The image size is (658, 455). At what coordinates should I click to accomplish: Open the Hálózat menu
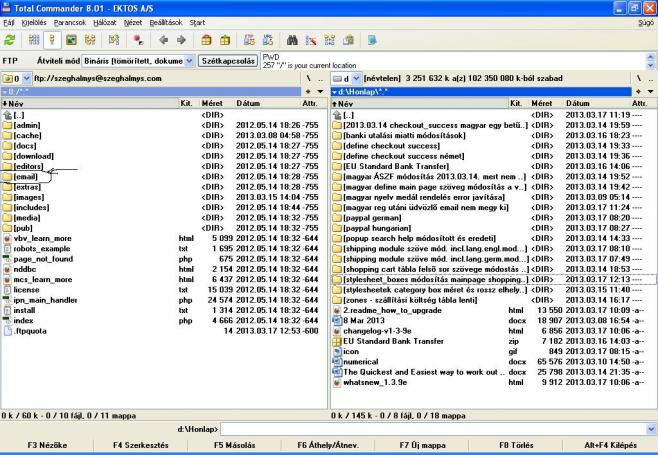pos(104,23)
